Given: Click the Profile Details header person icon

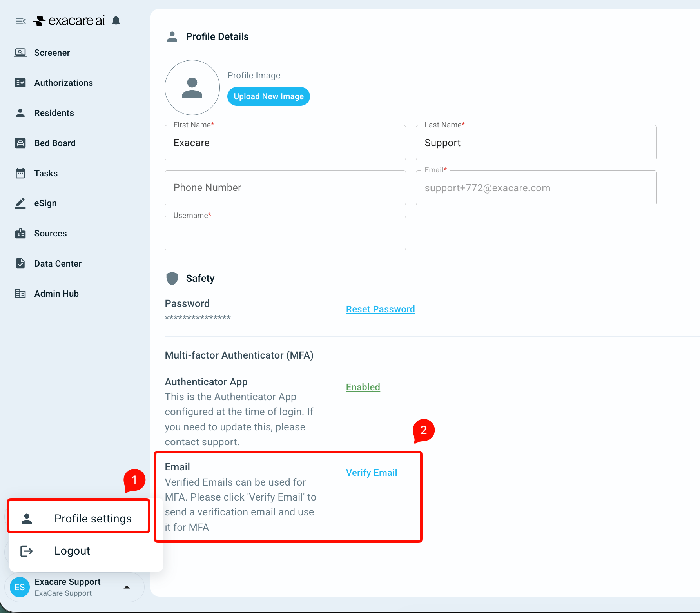Looking at the screenshot, I should click(x=172, y=36).
